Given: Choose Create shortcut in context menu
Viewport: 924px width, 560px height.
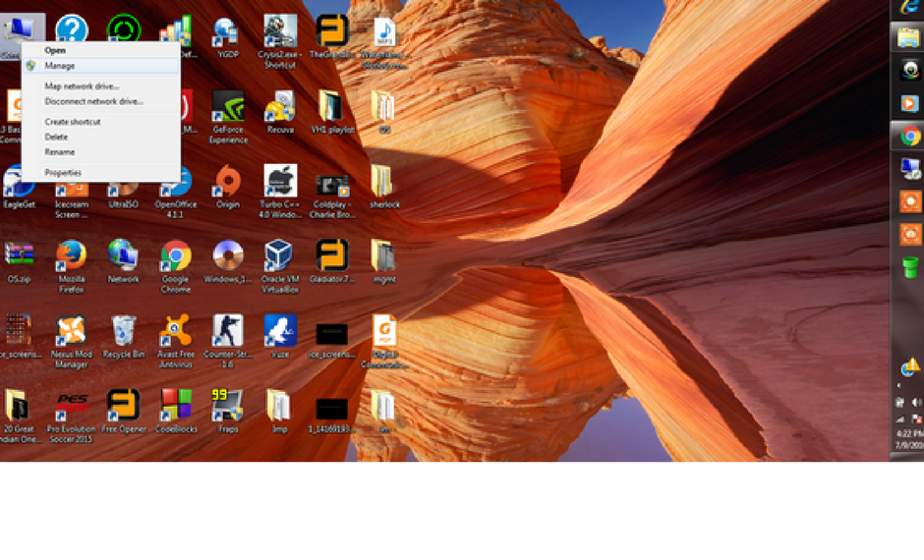Looking at the screenshot, I should pyautogui.click(x=73, y=121).
